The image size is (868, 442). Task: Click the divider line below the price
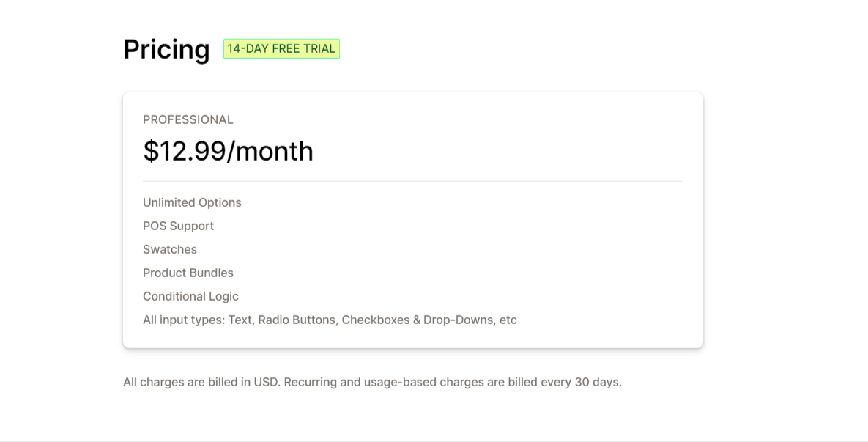pyautogui.click(x=413, y=181)
